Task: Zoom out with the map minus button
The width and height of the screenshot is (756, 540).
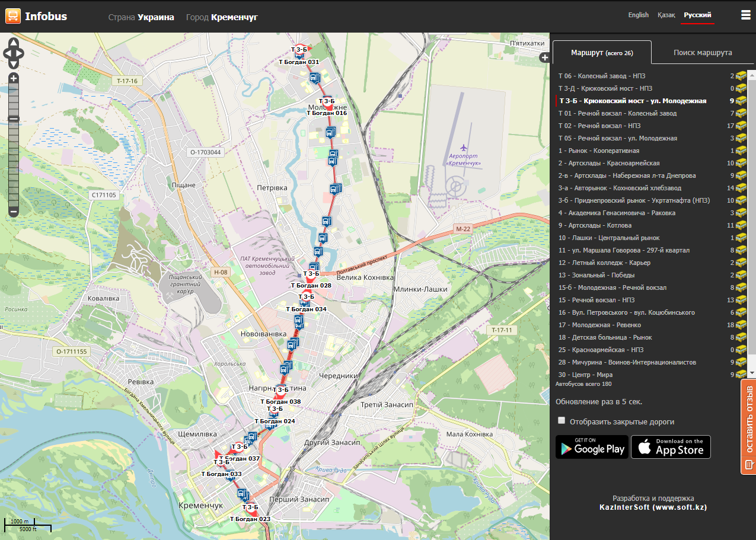Action: coord(14,212)
